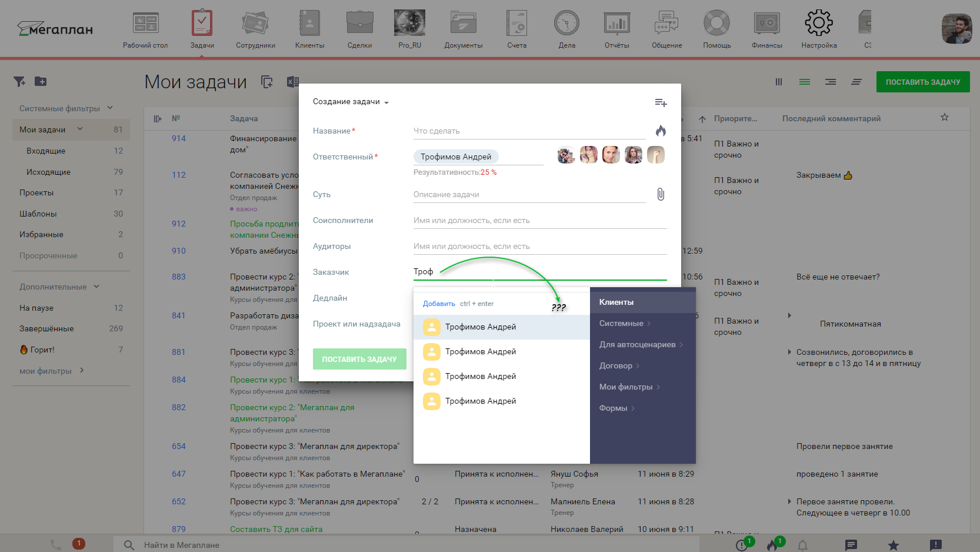Image resolution: width=980 pixels, height=552 pixels.
Task: Click the add filter funnel icon
Action: [19, 82]
